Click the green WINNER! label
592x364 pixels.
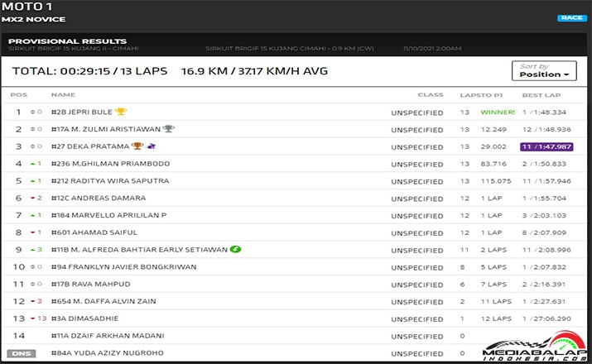click(x=498, y=112)
